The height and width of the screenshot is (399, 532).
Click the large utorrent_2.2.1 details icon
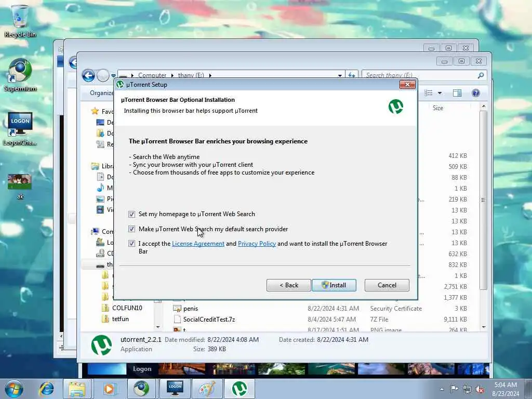(x=101, y=345)
